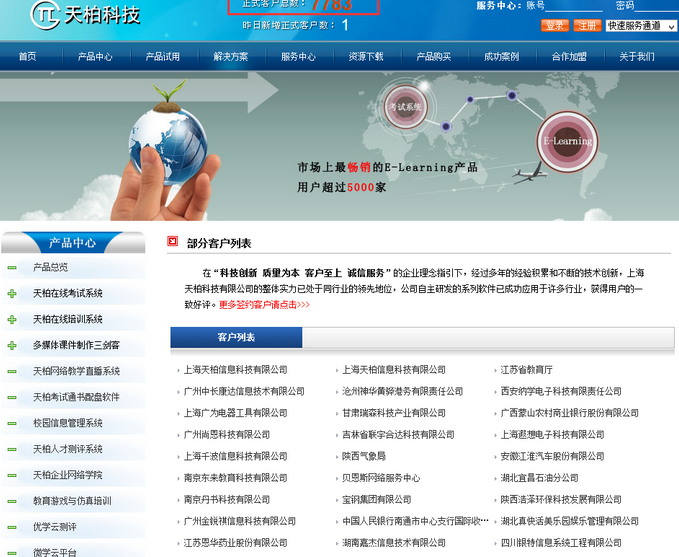Open the 产品试用 menu item
This screenshot has width=679, height=557.
[x=163, y=57]
